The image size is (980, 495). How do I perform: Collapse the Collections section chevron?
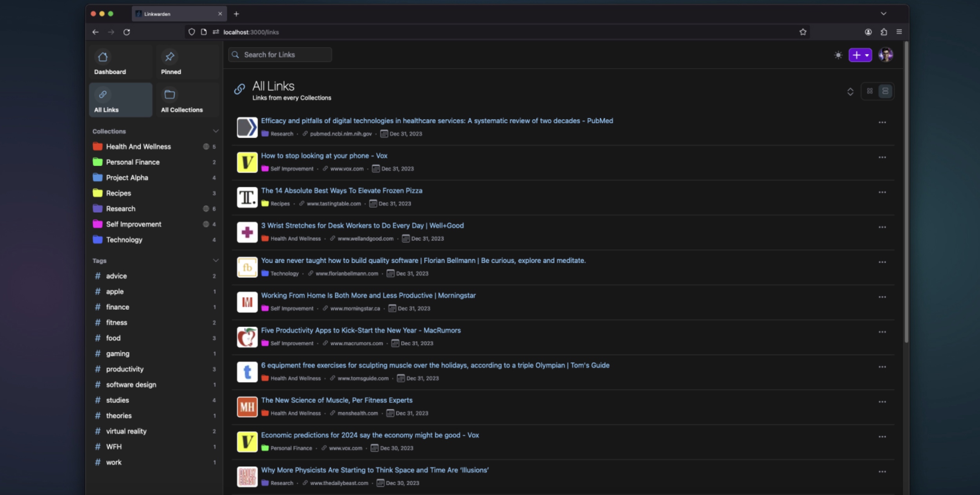tap(216, 131)
